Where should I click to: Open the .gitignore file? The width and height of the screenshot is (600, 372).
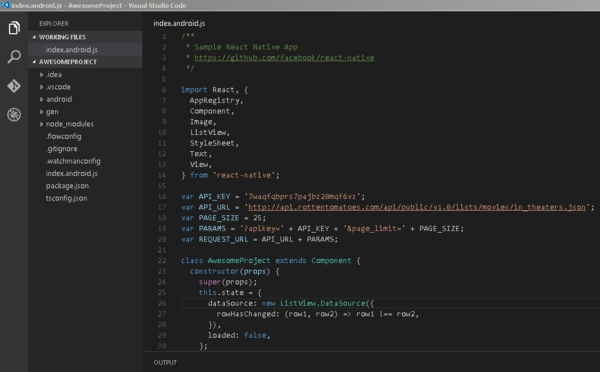(62, 149)
